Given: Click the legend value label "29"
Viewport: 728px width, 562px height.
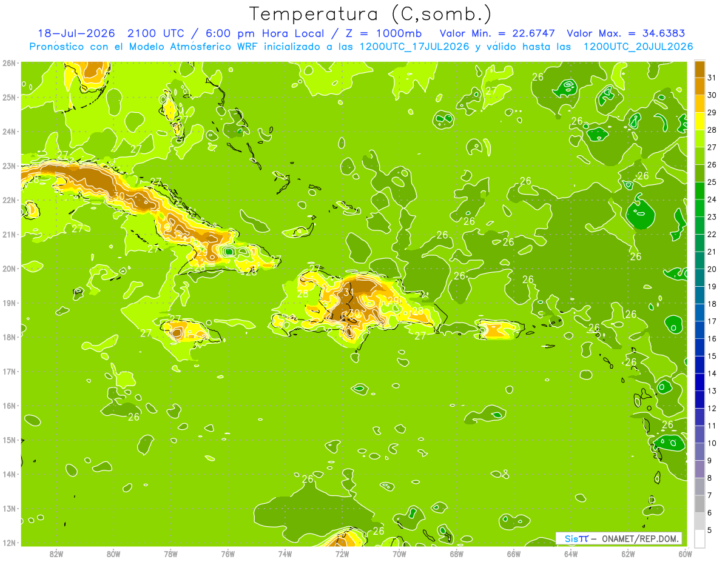Looking at the screenshot, I should tap(712, 112).
